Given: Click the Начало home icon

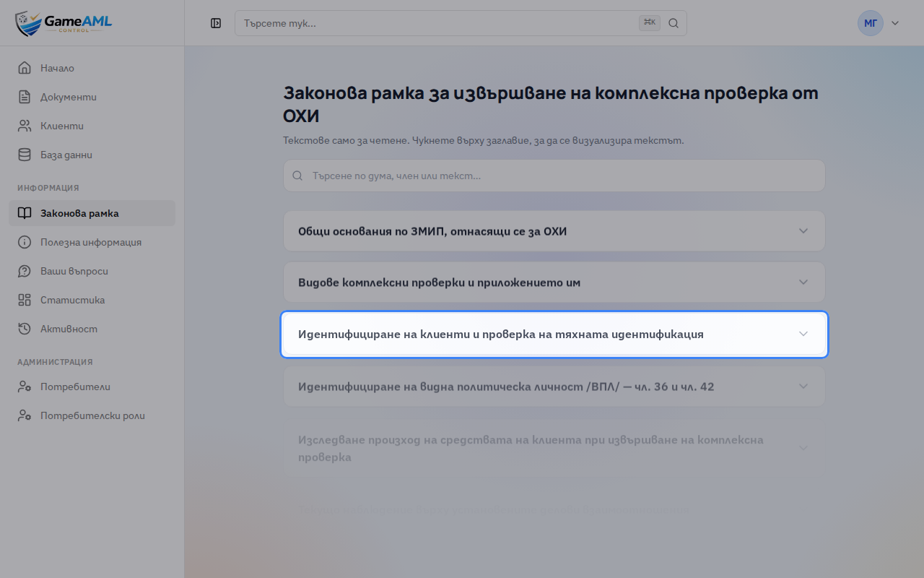Looking at the screenshot, I should (x=25, y=68).
